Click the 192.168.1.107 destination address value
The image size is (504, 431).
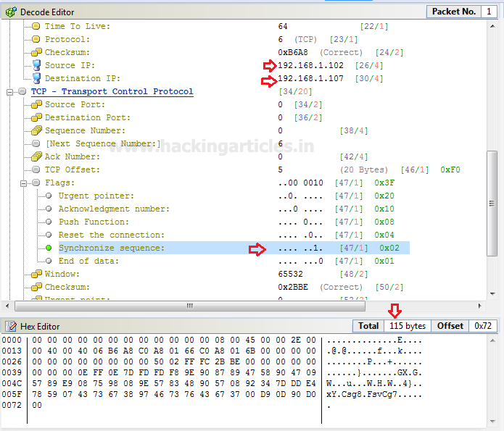click(x=310, y=78)
